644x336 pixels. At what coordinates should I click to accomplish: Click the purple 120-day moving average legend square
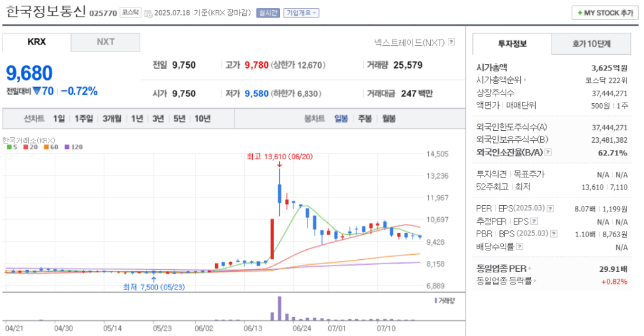tap(67, 147)
